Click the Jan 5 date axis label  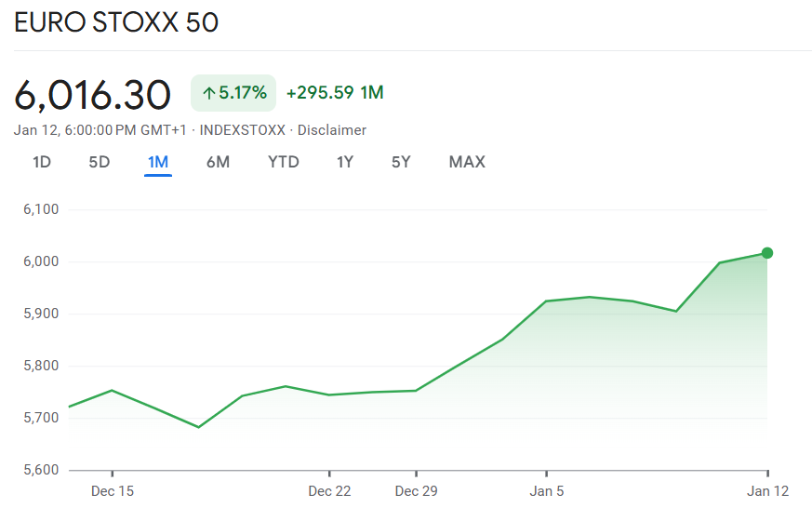(x=547, y=491)
